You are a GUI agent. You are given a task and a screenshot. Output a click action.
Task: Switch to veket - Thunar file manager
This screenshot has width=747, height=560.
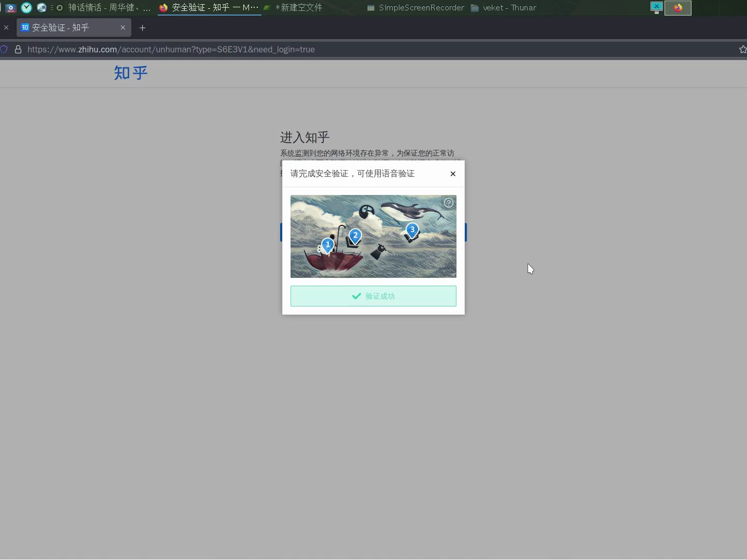pos(504,7)
